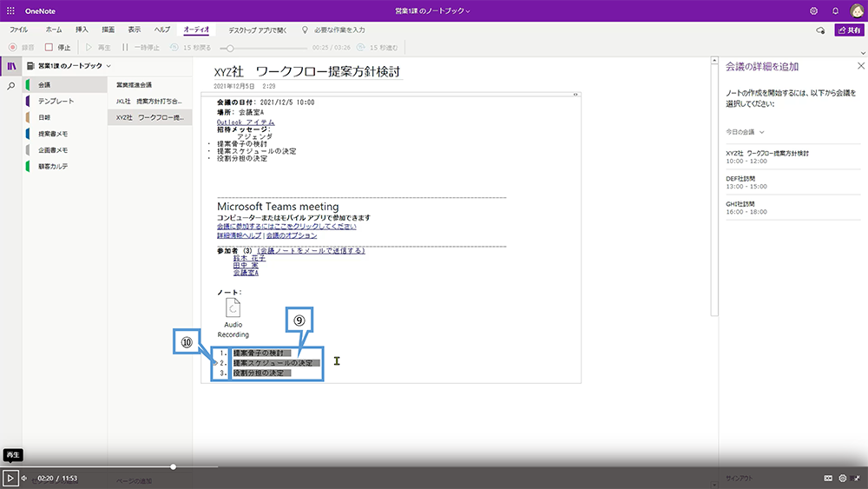868x489 pixels.
Task: Open the 詳細情報ヘルプ link
Action: 239,235
